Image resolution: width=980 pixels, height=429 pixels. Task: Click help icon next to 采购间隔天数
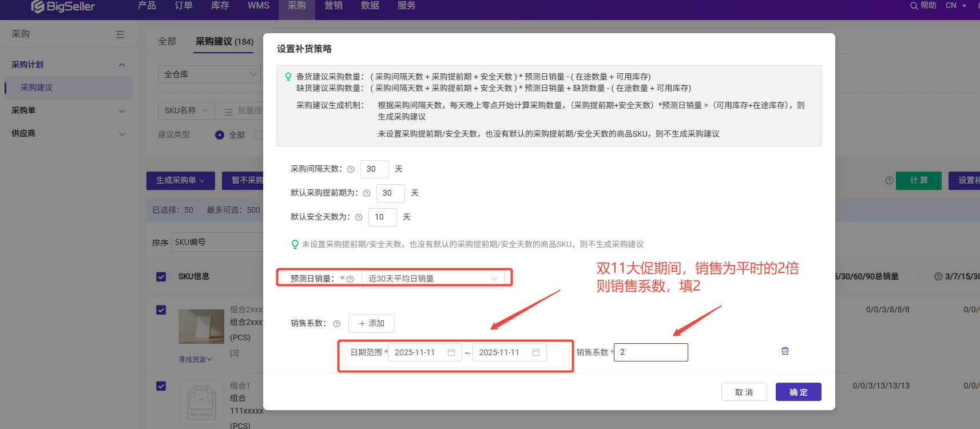coord(351,169)
